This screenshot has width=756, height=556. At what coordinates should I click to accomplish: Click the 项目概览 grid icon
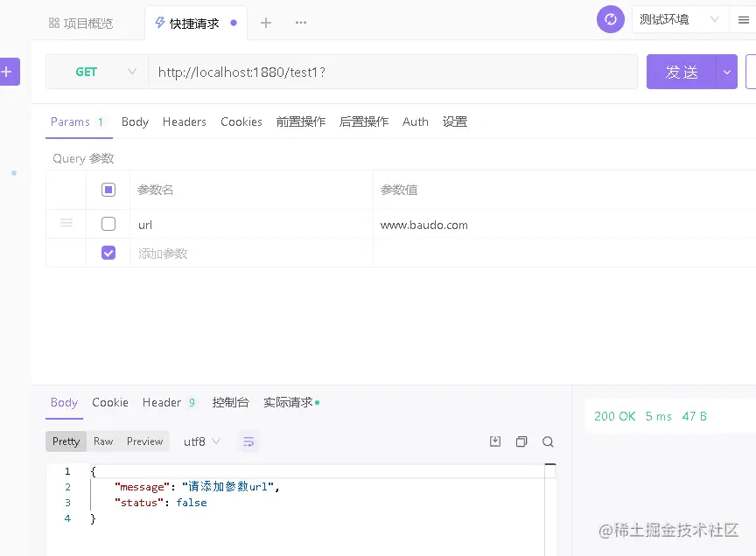[x=54, y=23]
